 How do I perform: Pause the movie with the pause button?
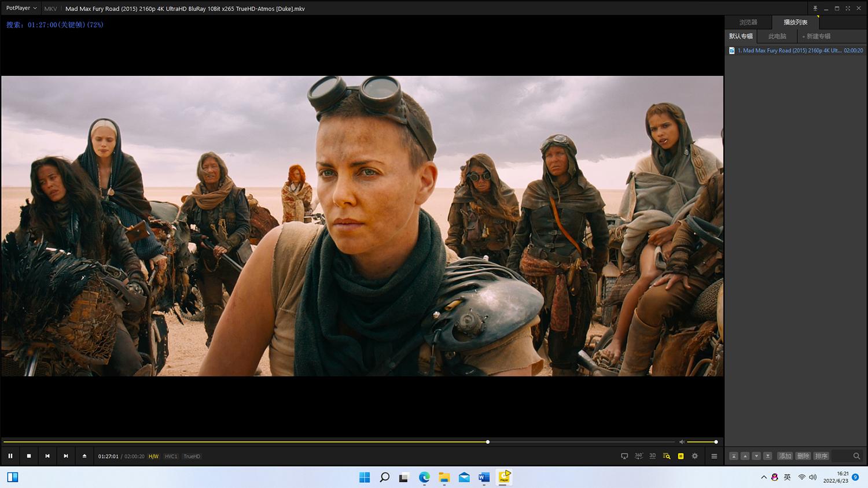[10, 456]
